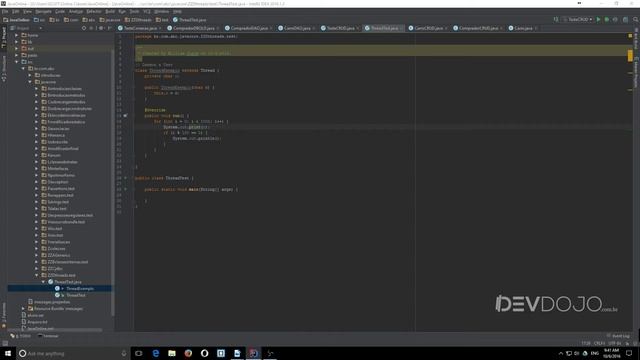Click tool windows quick access icon bottom-left
Viewport: 640px width, 360px height.
[5, 343]
